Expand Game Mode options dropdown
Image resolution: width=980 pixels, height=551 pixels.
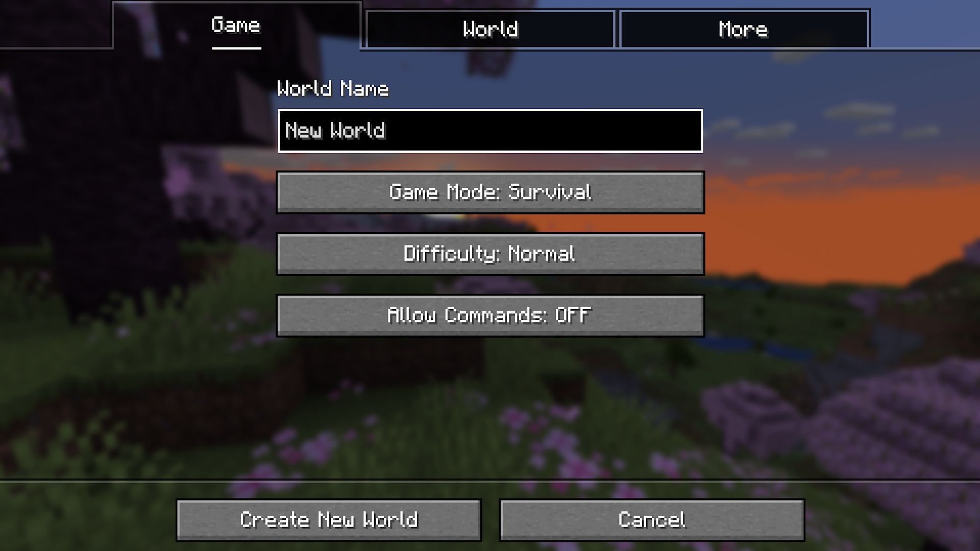coord(490,192)
